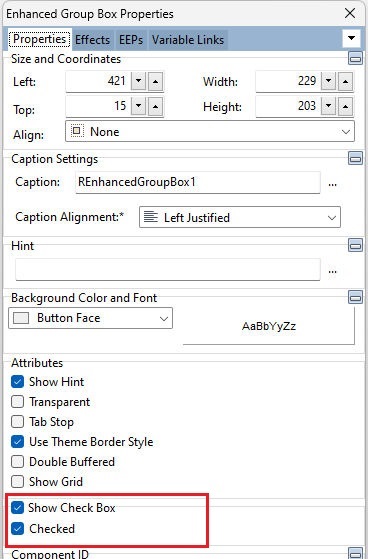Toggle the Show Hint checkbox
This screenshot has height=559, width=368.
[x=17, y=382]
